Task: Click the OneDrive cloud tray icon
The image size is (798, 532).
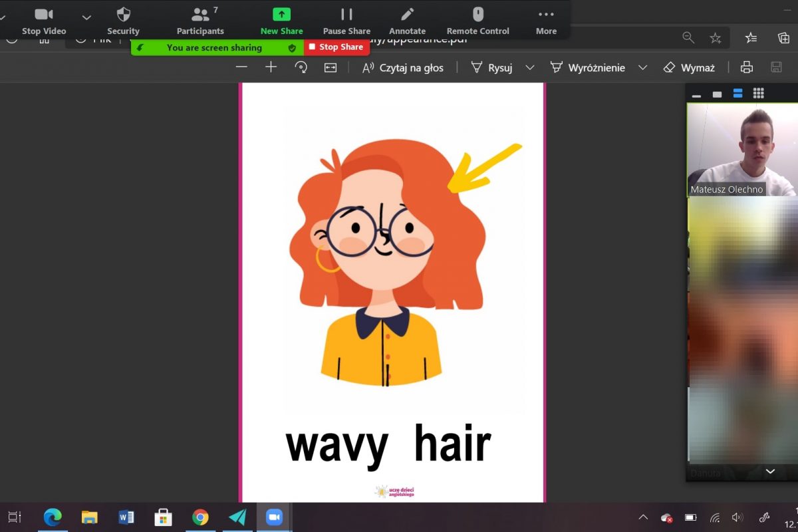Action: pyautogui.click(x=666, y=517)
